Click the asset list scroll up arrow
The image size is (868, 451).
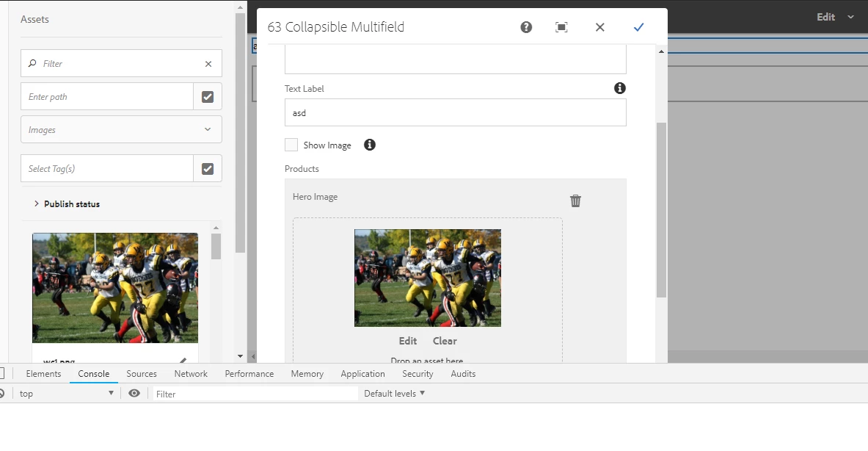(216, 228)
